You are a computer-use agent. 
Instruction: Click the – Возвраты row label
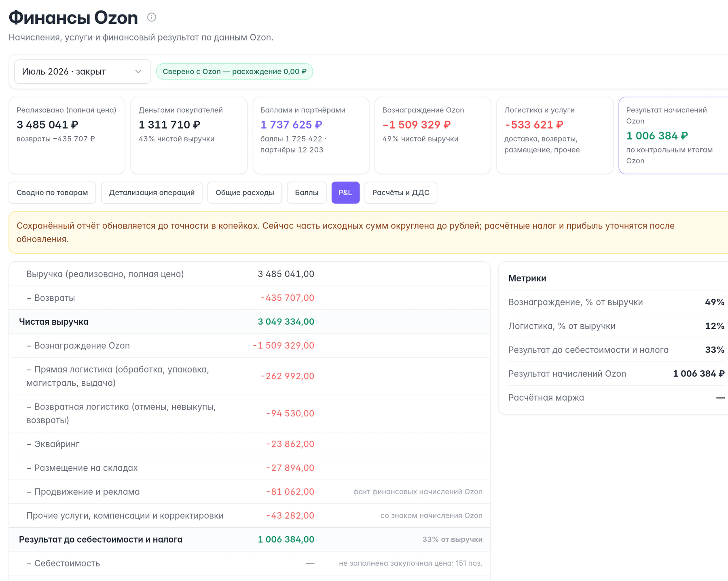point(51,298)
